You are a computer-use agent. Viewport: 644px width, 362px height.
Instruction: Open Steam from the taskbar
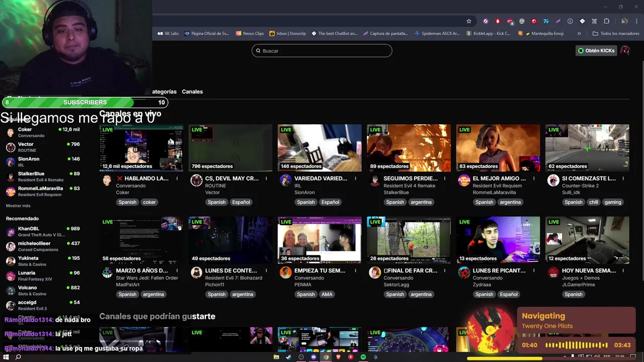coord(289,357)
